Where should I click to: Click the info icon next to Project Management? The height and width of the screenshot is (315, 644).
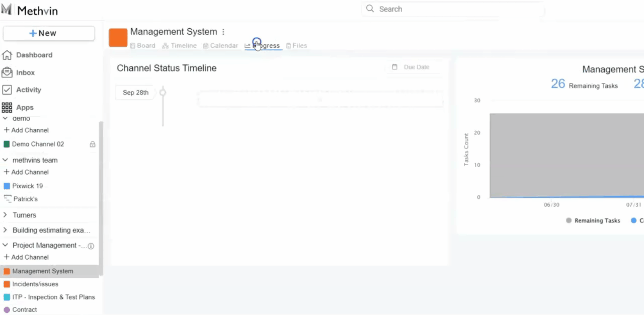pyautogui.click(x=91, y=246)
